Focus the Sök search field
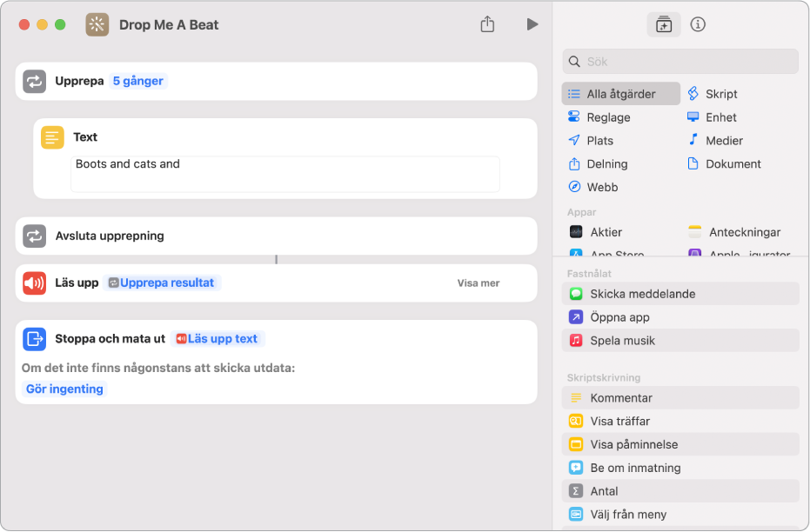 (680, 62)
